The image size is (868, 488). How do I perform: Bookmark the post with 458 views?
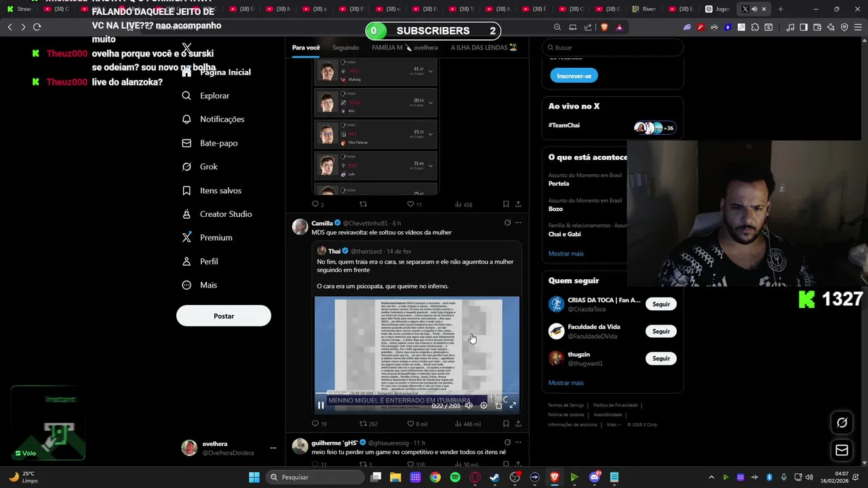pos(506,204)
